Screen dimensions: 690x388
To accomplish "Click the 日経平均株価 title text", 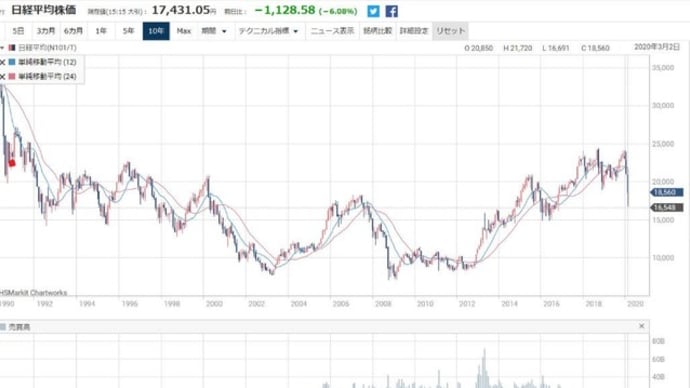I will 43,10.
